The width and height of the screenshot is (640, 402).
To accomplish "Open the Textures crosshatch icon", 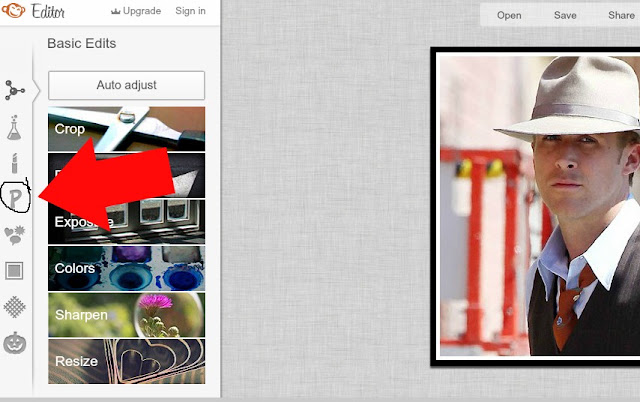I will point(15,306).
